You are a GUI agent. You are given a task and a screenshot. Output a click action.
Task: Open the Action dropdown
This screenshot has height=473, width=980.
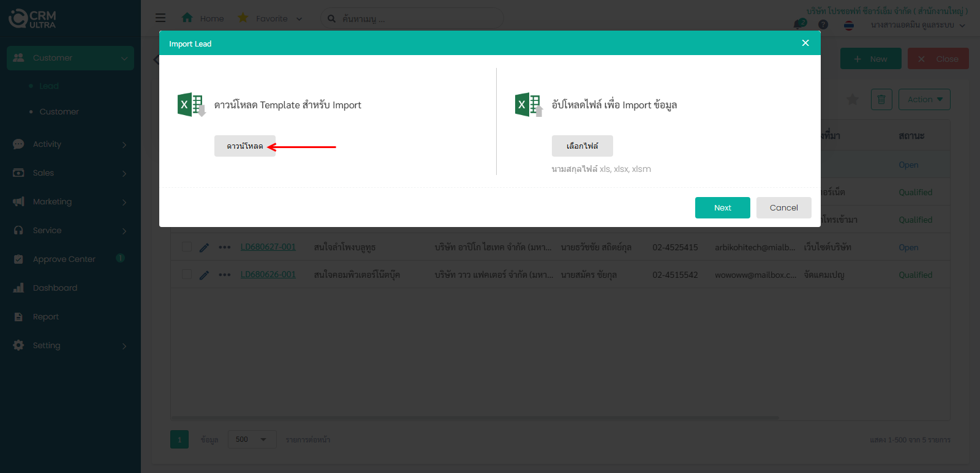(924, 99)
